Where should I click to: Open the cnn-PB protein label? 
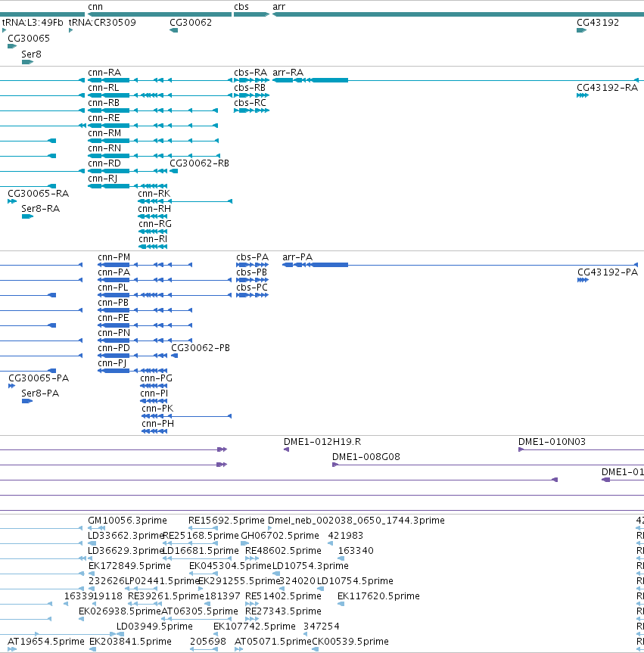[114, 303]
